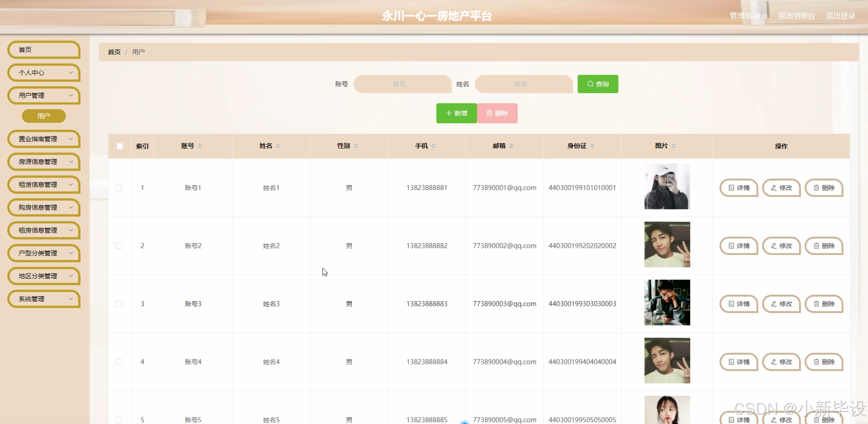Screen dimensions: 868x424
Task: Focus the 姓名 search input field
Action: [x=524, y=84]
